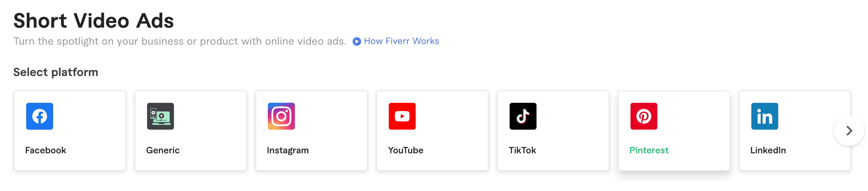Screen dimensions: 868x191
Task: Click the red Pinterest logo icon
Action: (644, 116)
